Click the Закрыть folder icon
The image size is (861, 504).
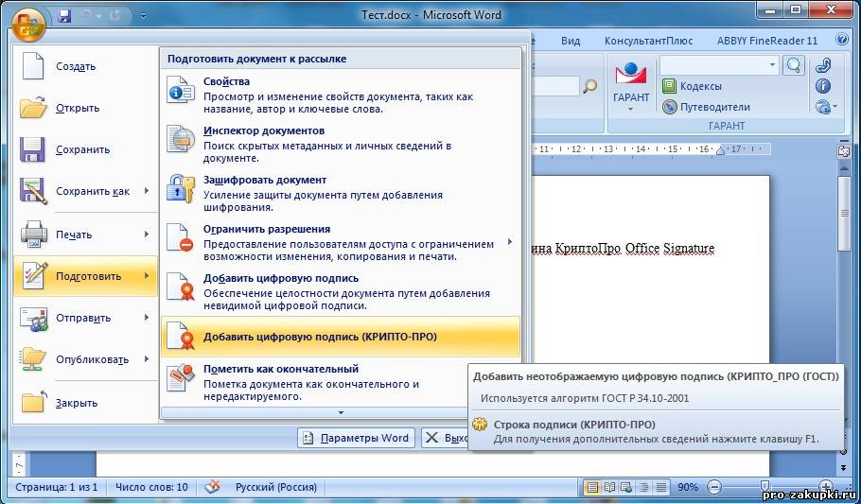(34, 402)
